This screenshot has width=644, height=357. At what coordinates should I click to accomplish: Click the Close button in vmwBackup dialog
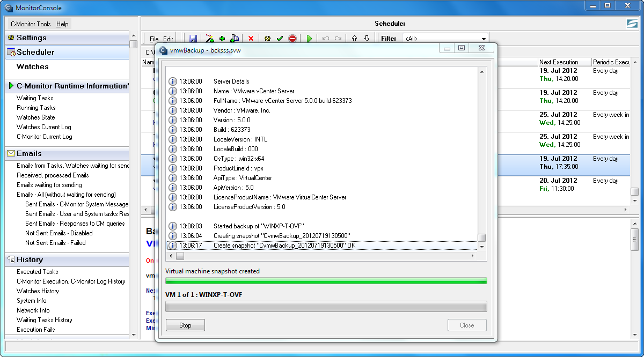click(x=467, y=325)
